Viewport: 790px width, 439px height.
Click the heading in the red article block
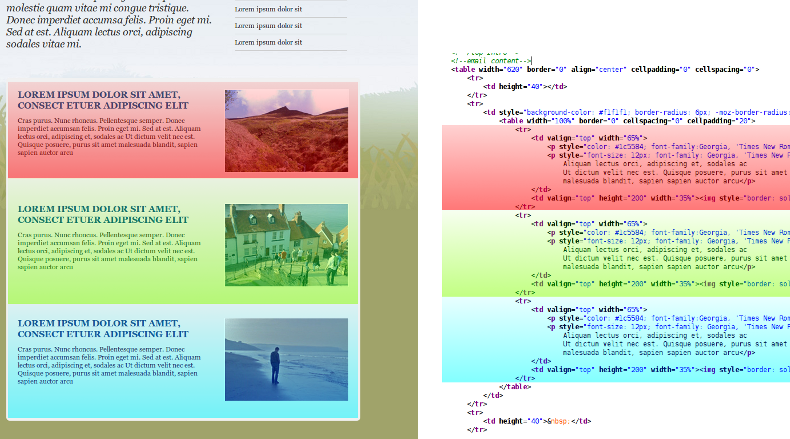103,100
